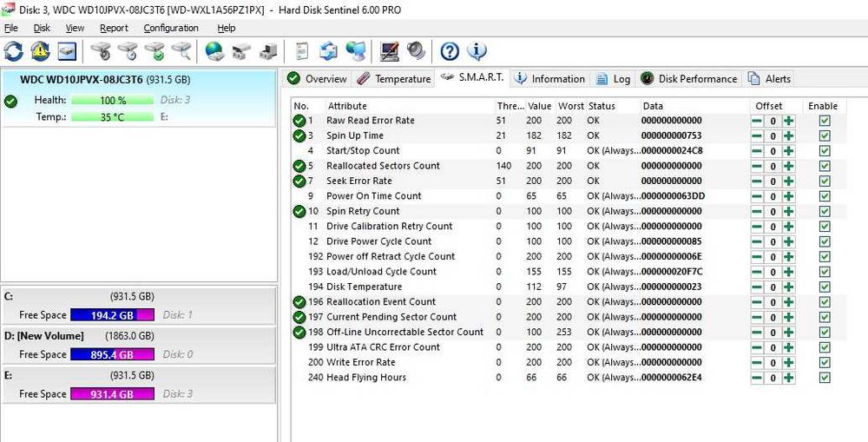The width and height of the screenshot is (868, 442).
Task: Click the blue refresh disks toolbar icon
Action: (x=13, y=51)
